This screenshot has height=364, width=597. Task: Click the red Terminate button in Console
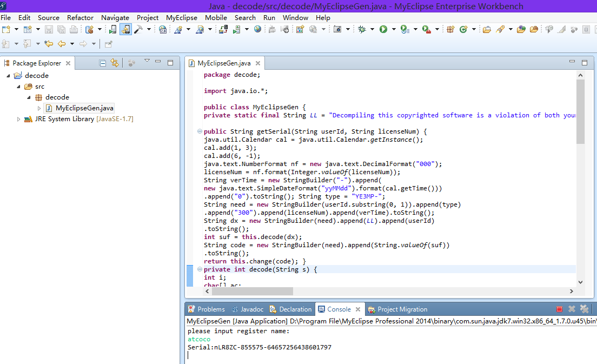click(x=559, y=309)
